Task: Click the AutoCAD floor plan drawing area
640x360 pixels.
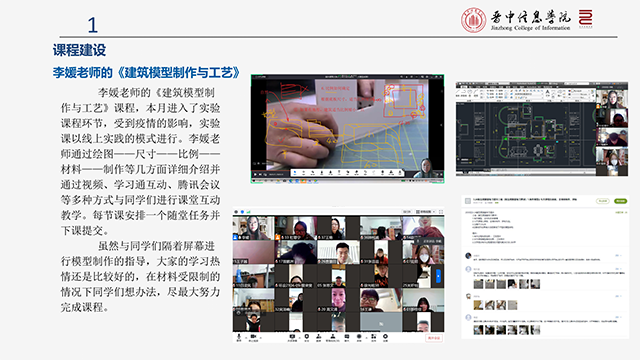Action: (526, 135)
